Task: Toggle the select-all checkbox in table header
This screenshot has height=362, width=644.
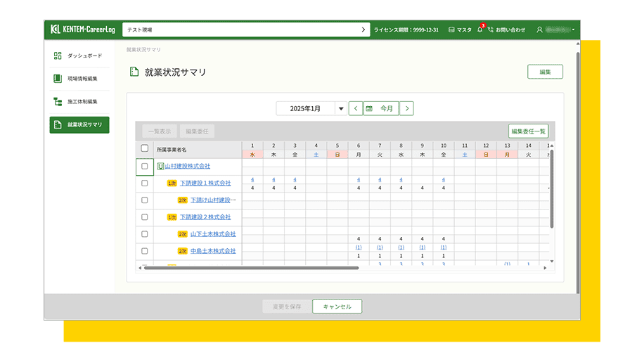Action: pos(145,149)
